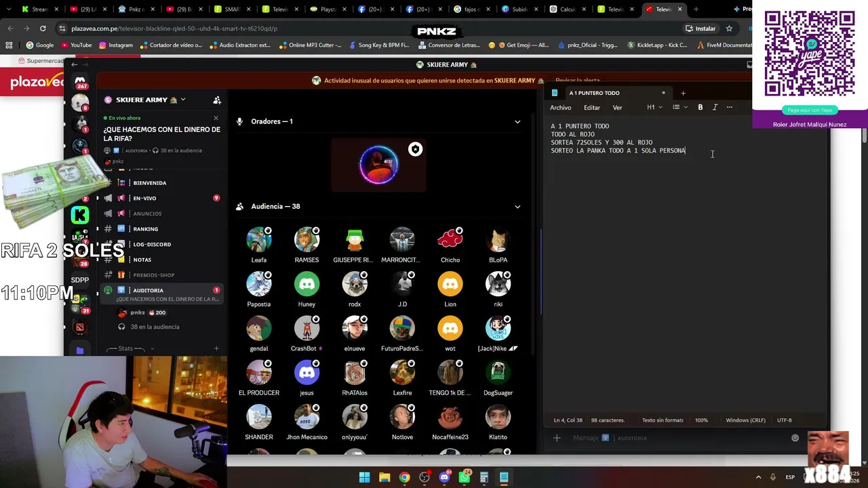Click the UTF-8 encoding indicator
This screenshot has width=868, height=488.
tap(784, 420)
